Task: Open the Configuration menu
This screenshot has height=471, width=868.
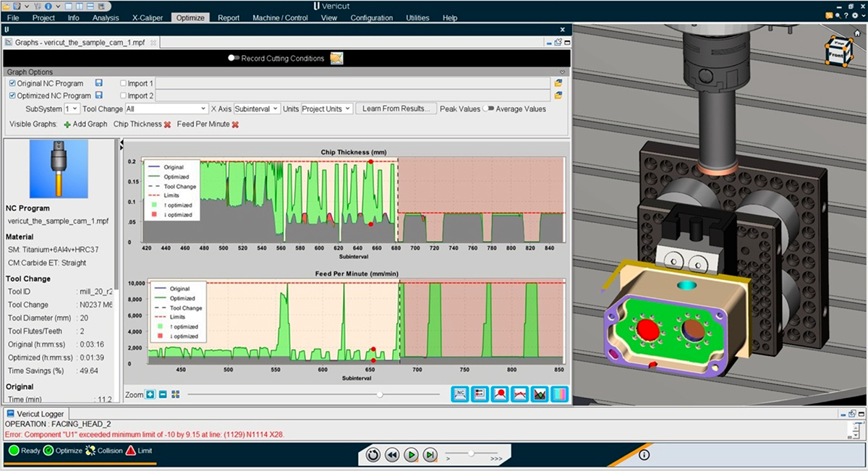Action: [372, 17]
